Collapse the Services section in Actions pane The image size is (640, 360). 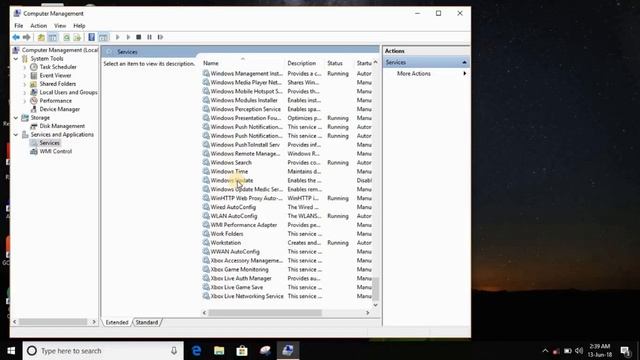click(x=464, y=62)
